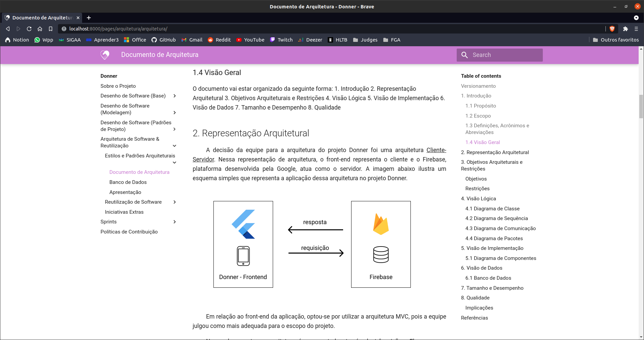644x340 pixels.
Task: Jump to 4.1 Diagrama de Classe
Action: point(492,209)
